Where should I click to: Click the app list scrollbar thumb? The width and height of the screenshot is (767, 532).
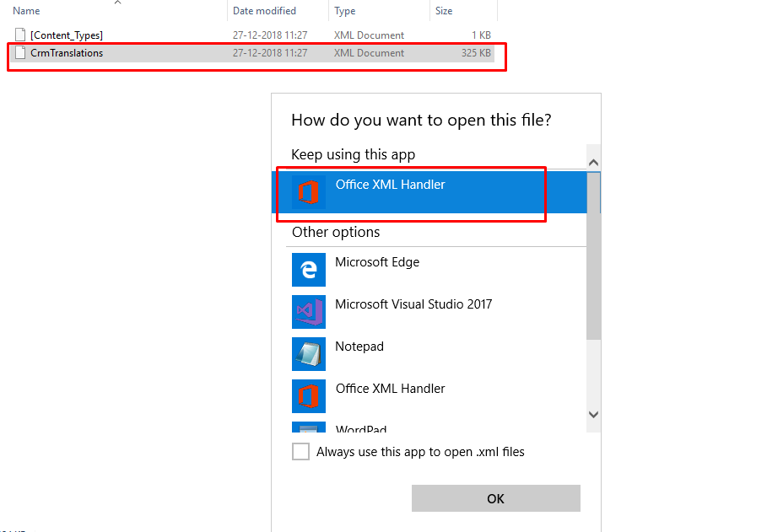point(593,255)
